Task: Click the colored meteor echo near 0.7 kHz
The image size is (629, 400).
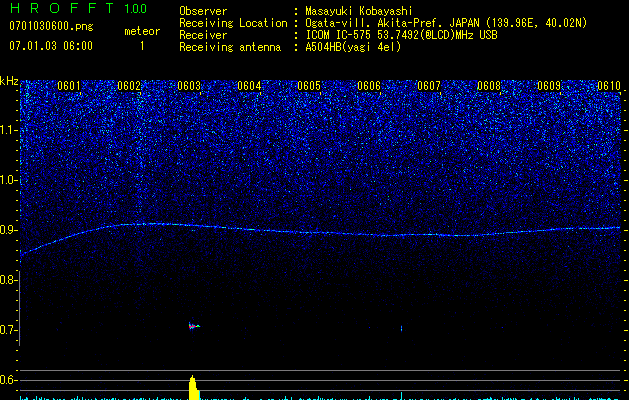Action: [x=194, y=326]
